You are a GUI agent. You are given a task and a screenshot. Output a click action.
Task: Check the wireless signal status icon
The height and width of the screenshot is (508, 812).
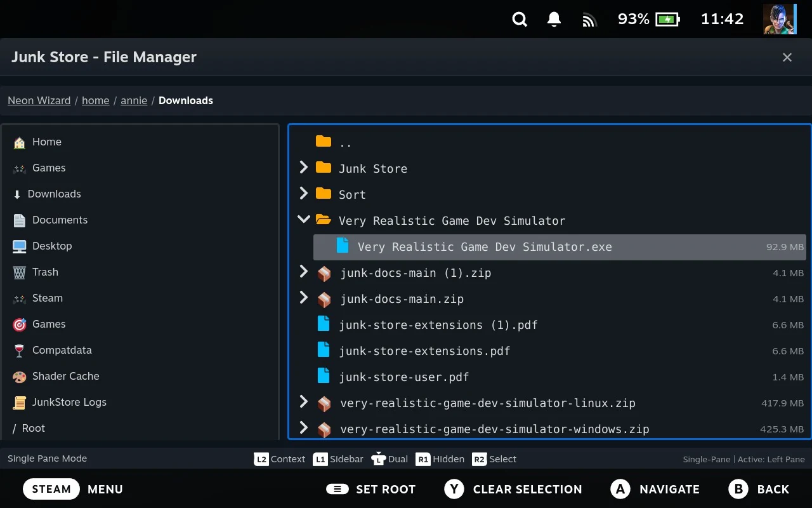[x=589, y=21]
